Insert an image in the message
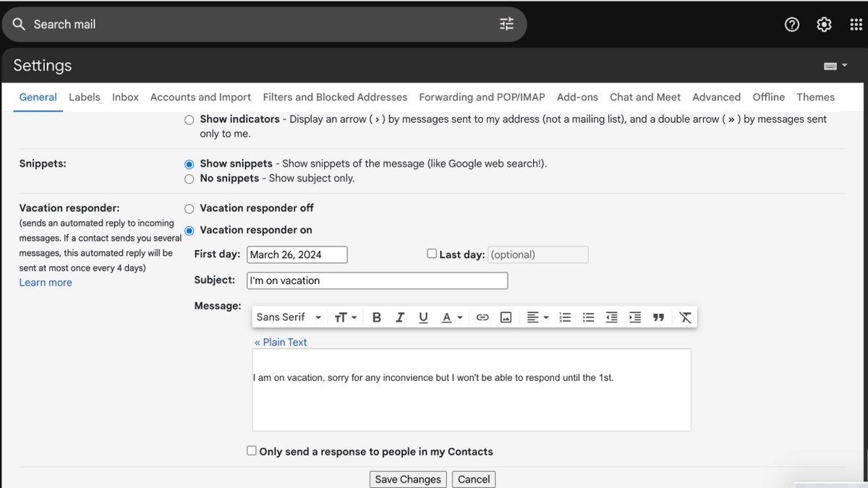868x488 pixels. point(506,317)
